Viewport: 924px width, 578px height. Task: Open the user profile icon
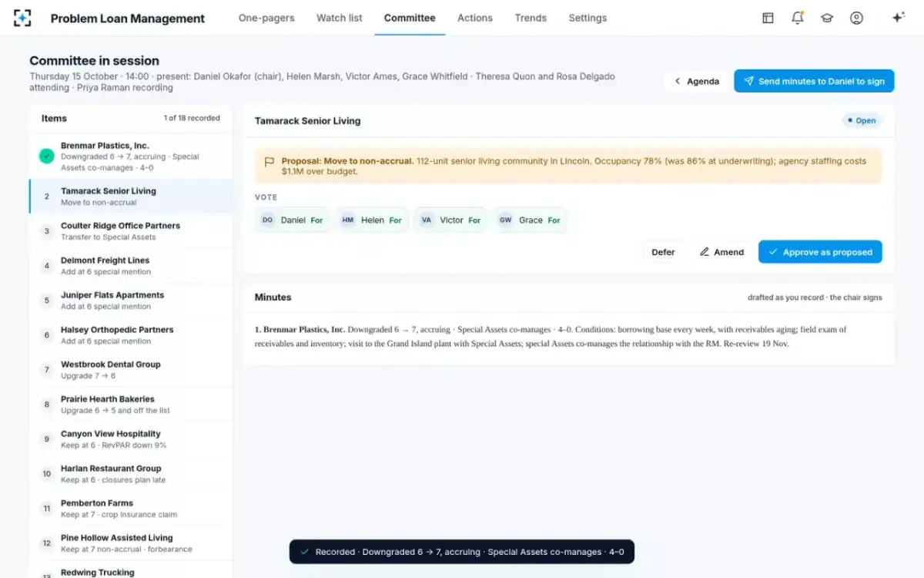pyautogui.click(x=856, y=18)
